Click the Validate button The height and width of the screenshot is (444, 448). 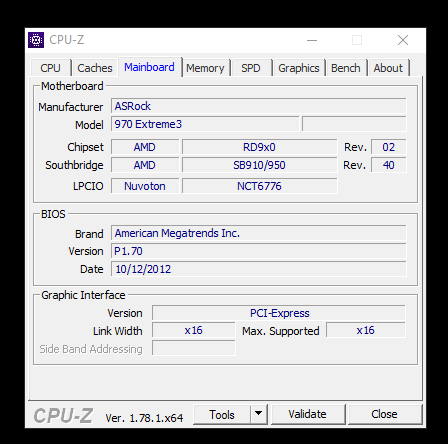coord(308,415)
